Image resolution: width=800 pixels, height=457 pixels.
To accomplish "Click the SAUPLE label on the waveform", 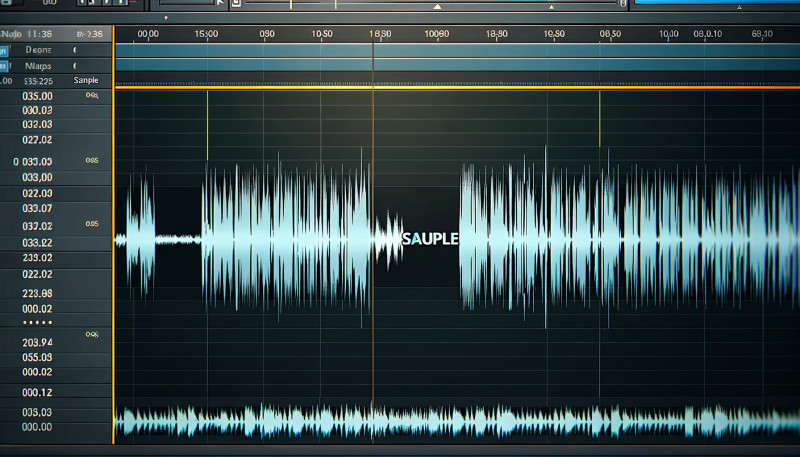I will [x=429, y=239].
